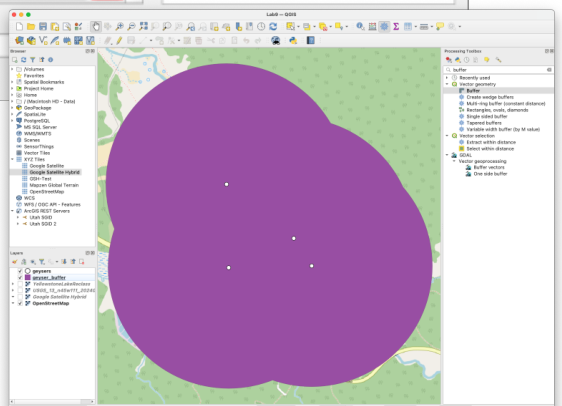
Task: Activate the Zoom In magnifier tool
Action: [x=119, y=27]
